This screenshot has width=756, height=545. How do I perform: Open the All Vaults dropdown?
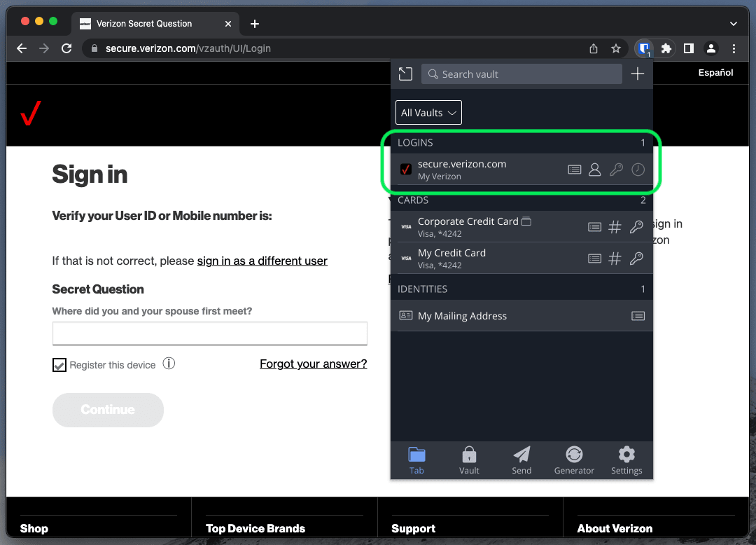pyautogui.click(x=428, y=112)
